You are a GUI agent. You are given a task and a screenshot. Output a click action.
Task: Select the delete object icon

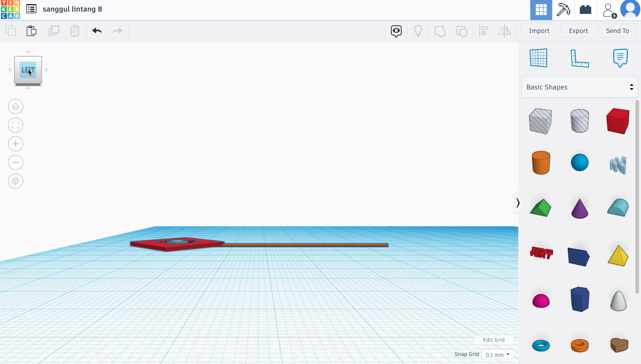pos(75,30)
